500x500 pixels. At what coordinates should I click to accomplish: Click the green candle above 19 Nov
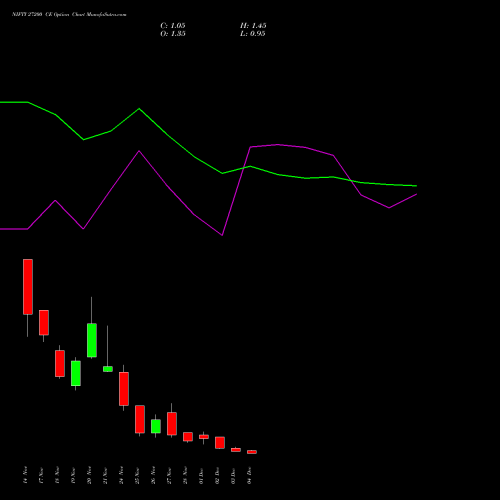[76, 373]
